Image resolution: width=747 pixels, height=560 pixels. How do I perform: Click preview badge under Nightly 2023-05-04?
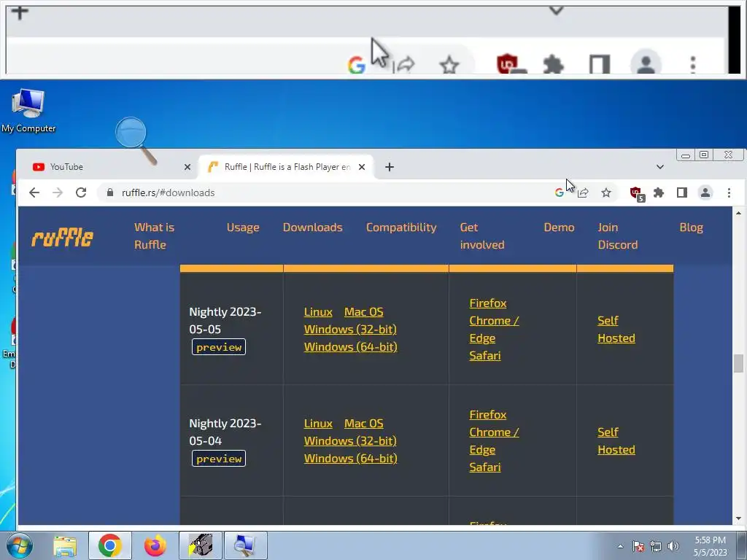click(x=219, y=458)
